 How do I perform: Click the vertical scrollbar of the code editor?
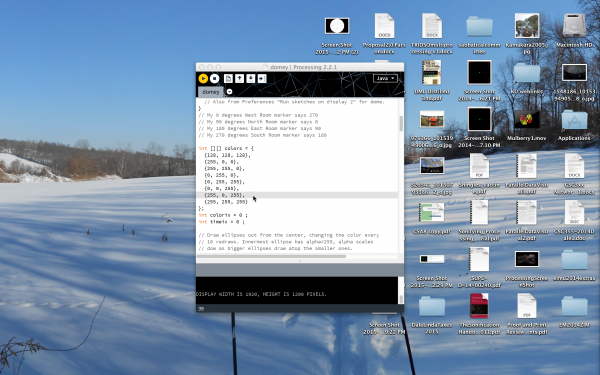(401, 123)
